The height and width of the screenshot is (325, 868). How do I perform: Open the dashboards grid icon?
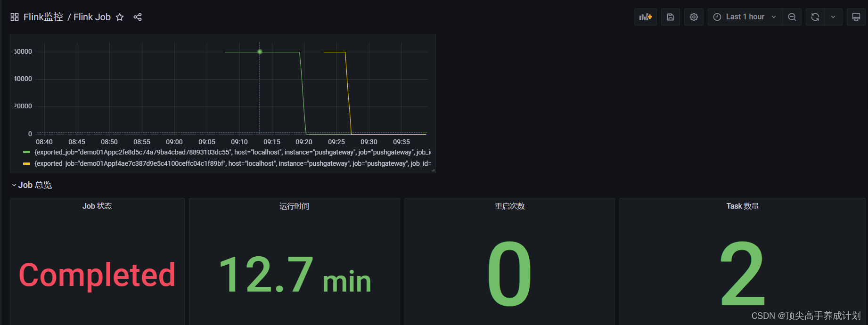(15, 17)
